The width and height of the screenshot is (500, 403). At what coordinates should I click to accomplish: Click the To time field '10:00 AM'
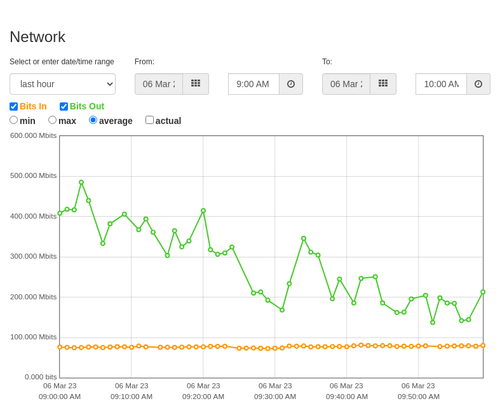pyautogui.click(x=441, y=84)
